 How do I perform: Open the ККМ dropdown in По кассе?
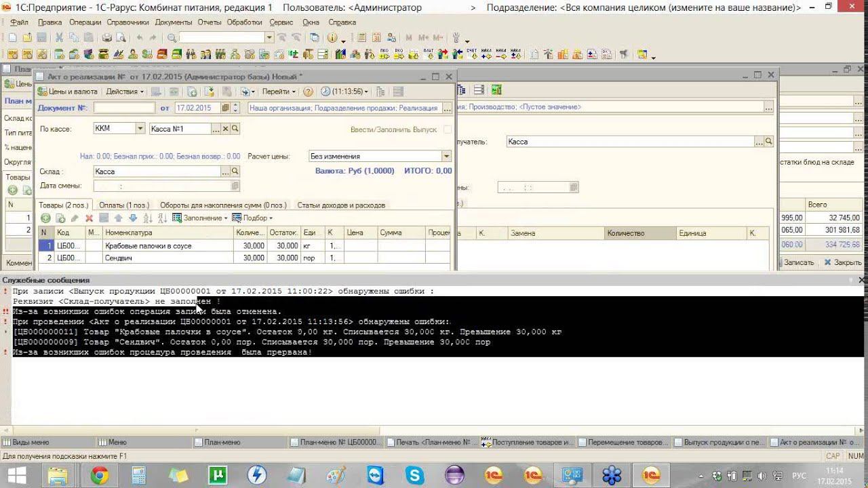pyautogui.click(x=140, y=129)
